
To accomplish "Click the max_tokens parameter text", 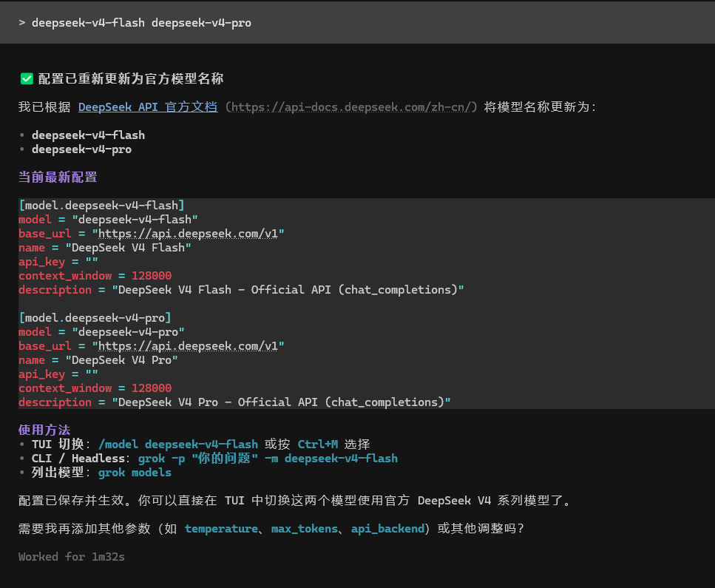I will click(x=305, y=529).
